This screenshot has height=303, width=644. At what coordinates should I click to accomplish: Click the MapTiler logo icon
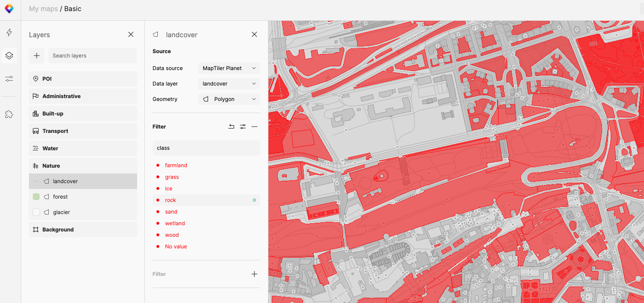(x=9, y=9)
